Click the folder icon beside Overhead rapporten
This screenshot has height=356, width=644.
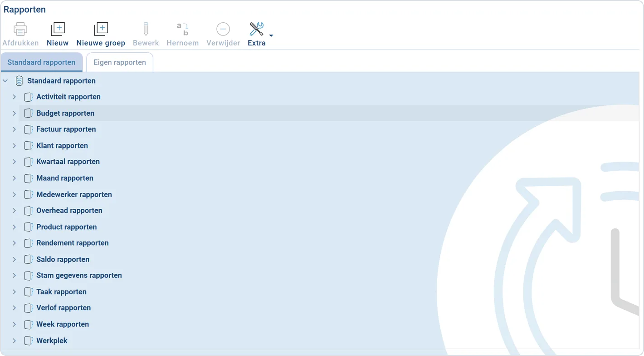pyautogui.click(x=29, y=211)
